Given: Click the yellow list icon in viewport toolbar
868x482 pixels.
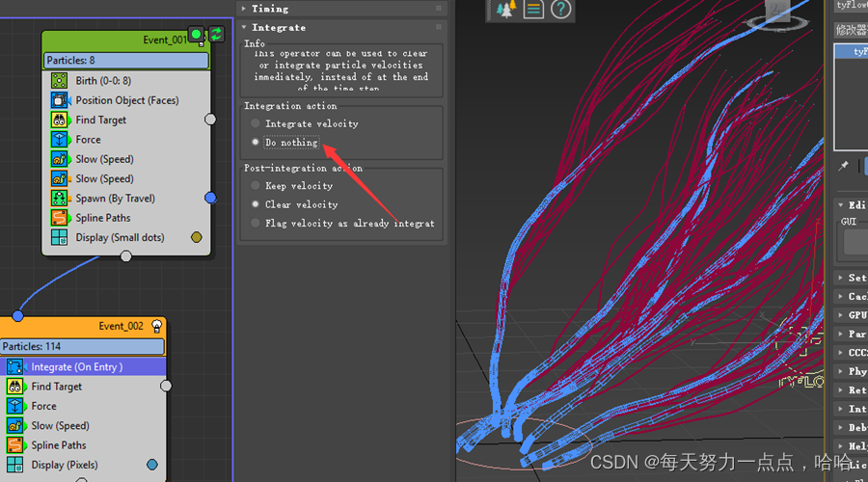Looking at the screenshot, I should (x=533, y=10).
